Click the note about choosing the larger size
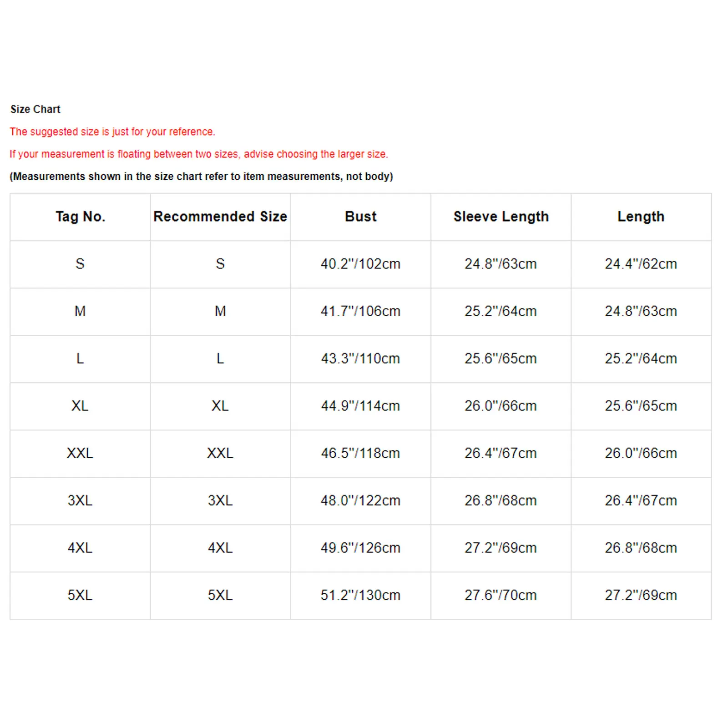Screen dimensions: 728x728 [x=199, y=154]
